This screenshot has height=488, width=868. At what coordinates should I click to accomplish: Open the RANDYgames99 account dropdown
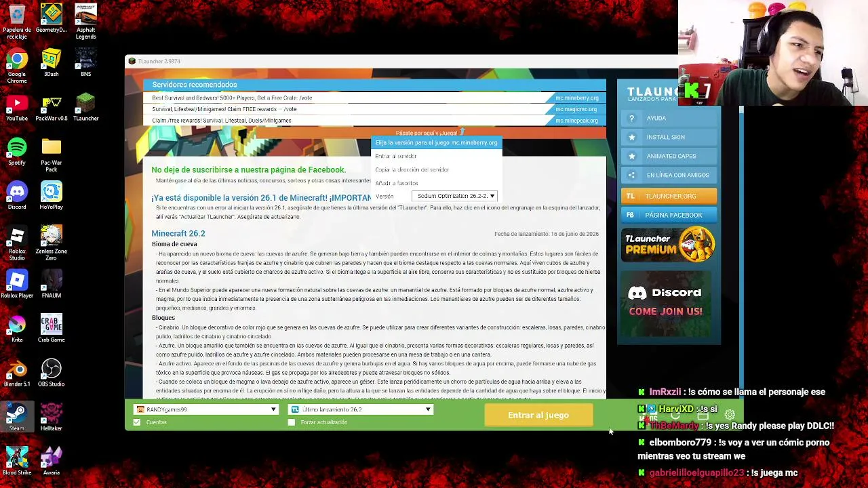(206, 409)
